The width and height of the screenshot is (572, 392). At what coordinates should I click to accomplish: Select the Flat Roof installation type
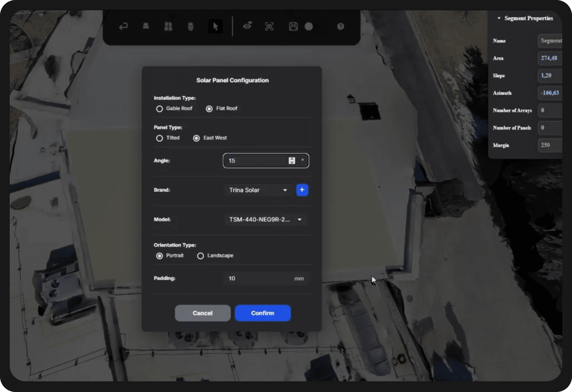point(209,108)
